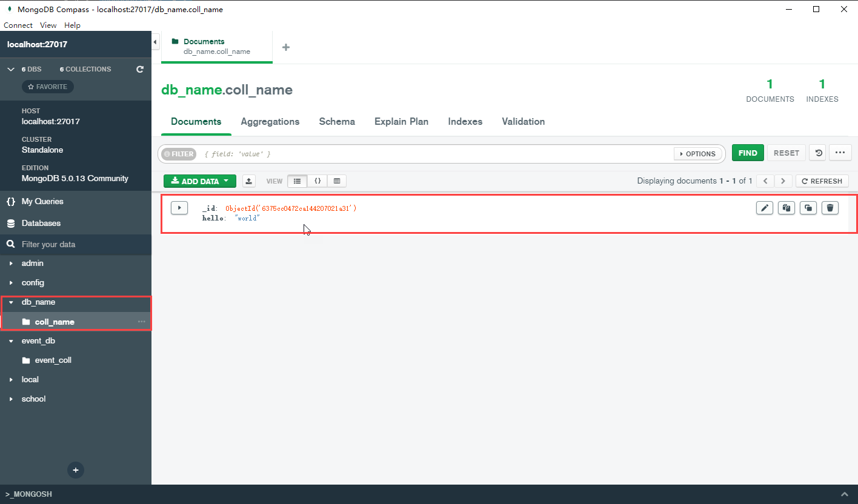This screenshot has height=504, width=858.
Task: Open query history
Action: 819,153
